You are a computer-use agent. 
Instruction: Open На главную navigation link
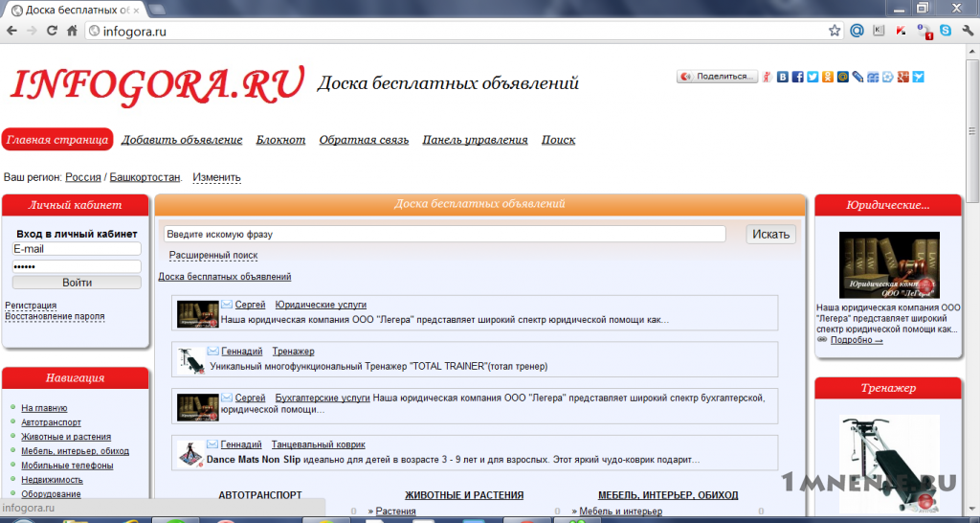pos(44,408)
